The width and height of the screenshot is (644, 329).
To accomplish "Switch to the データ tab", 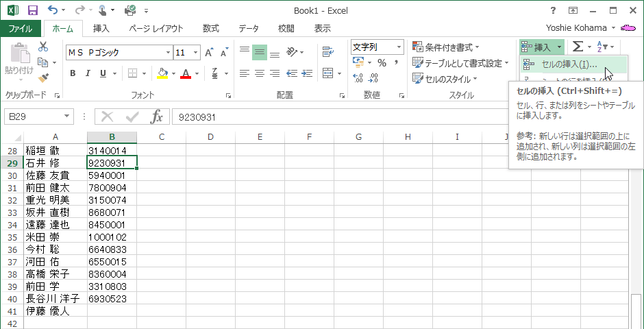I will click(249, 28).
